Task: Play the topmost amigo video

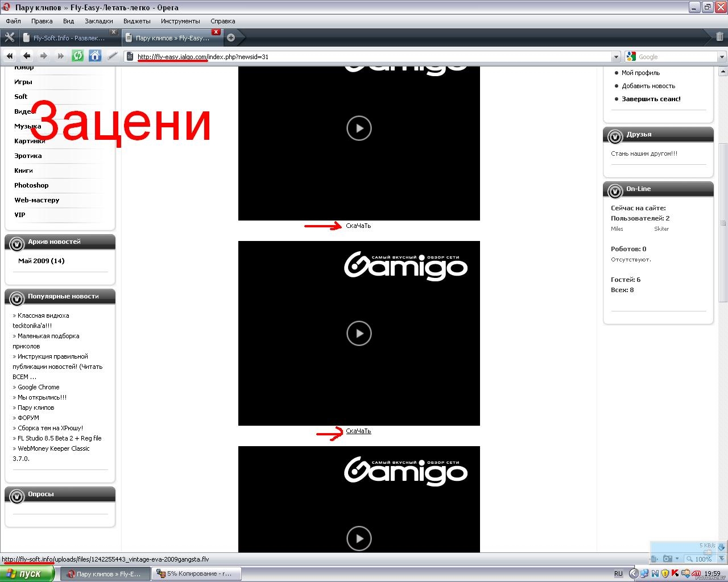Action: [x=359, y=128]
